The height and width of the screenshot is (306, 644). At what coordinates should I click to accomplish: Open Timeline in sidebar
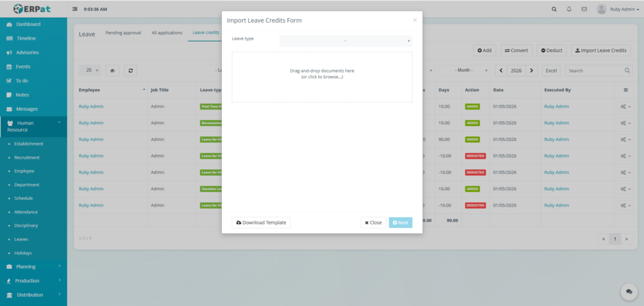(33, 38)
